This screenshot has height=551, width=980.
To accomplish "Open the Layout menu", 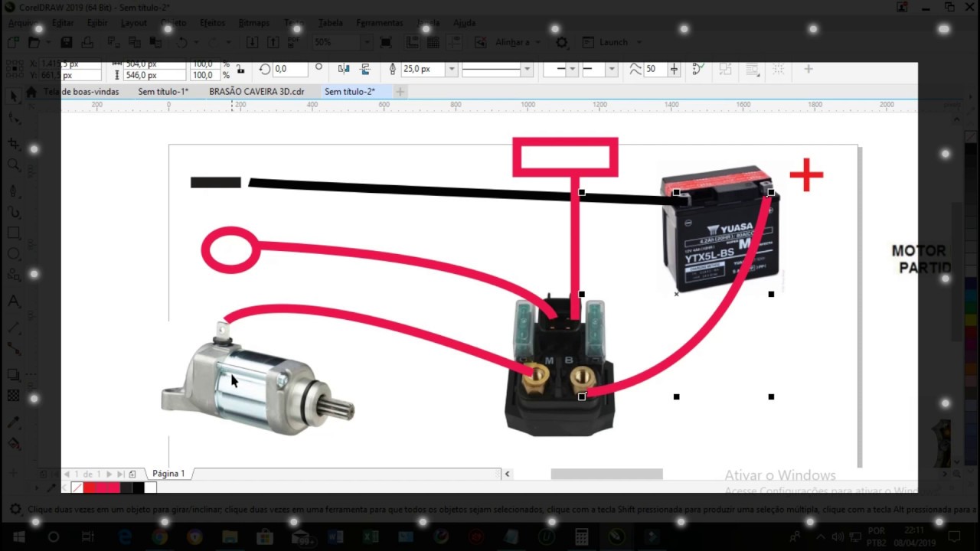I will tap(134, 23).
